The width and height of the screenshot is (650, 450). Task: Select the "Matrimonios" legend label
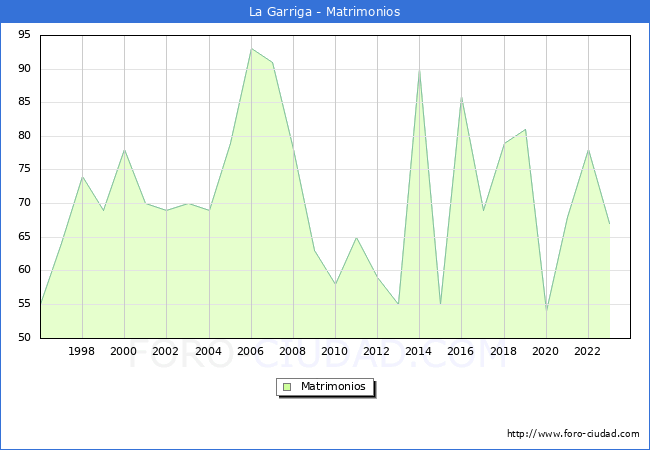333,386
